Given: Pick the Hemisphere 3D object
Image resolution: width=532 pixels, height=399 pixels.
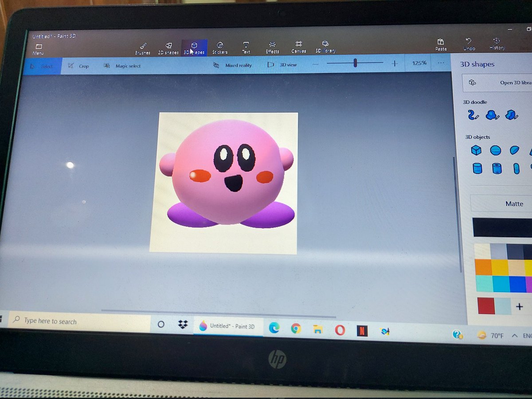Looking at the screenshot, I should pos(515,150).
